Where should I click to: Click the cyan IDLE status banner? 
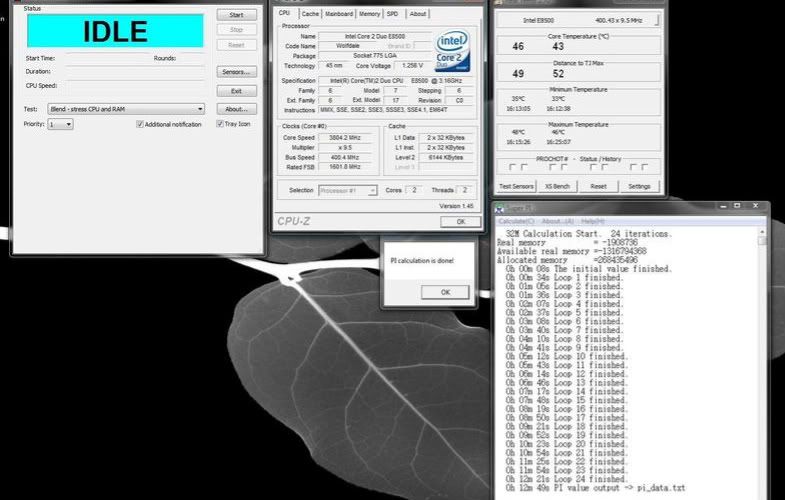(x=115, y=31)
